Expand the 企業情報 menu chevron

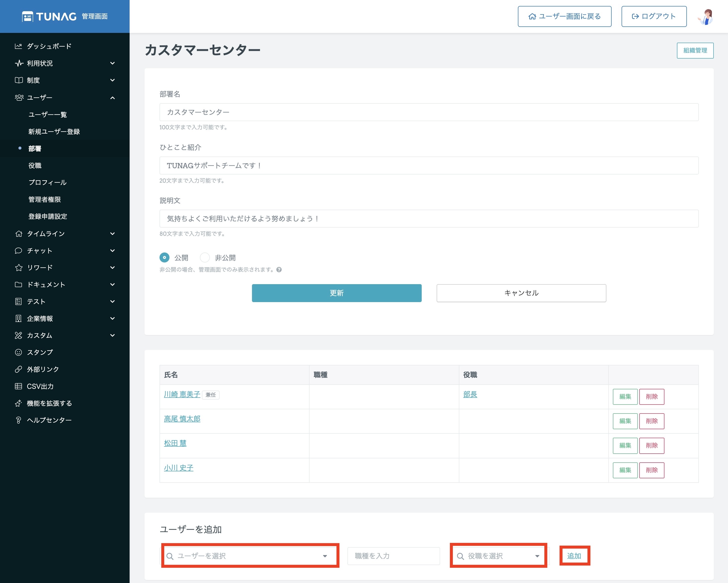(113, 319)
